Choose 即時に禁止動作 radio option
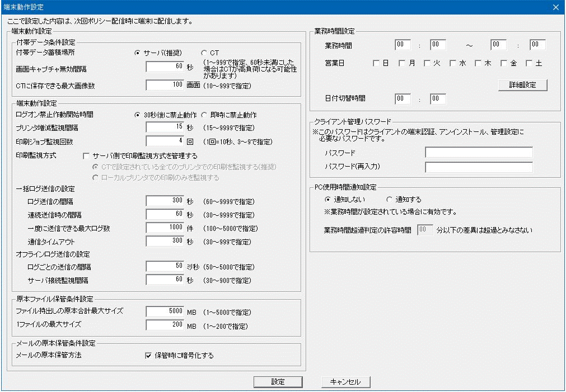Viewport: 566px width, 392px height. [x=204, y=115]
